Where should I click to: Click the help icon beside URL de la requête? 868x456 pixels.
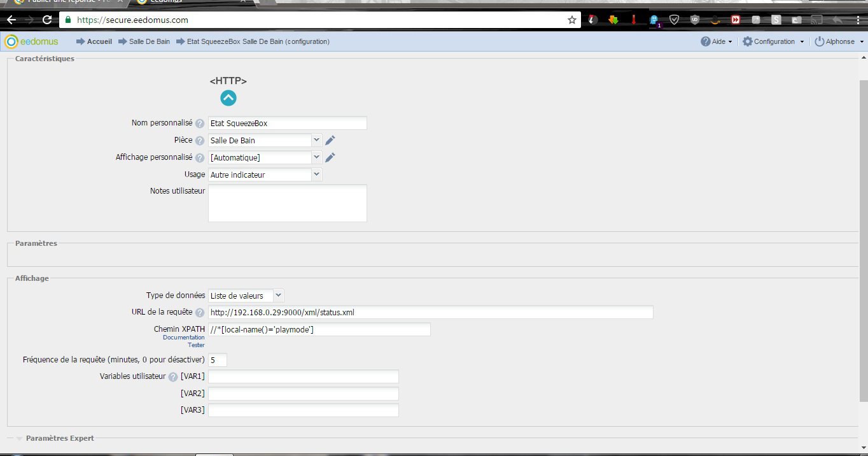tap(200, 313)
